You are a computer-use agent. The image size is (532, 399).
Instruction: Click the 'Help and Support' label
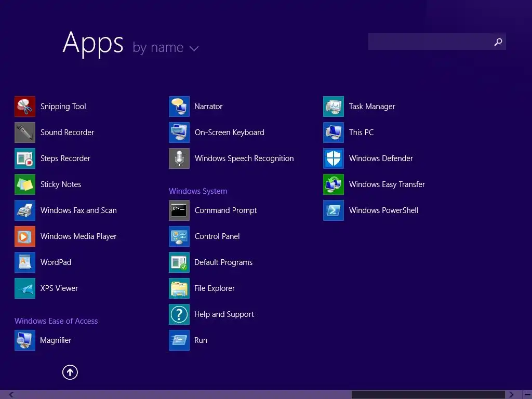pos(224,314)
